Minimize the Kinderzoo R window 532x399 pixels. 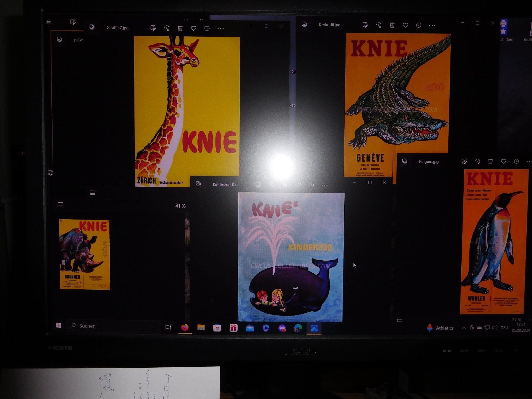point(355,183)
